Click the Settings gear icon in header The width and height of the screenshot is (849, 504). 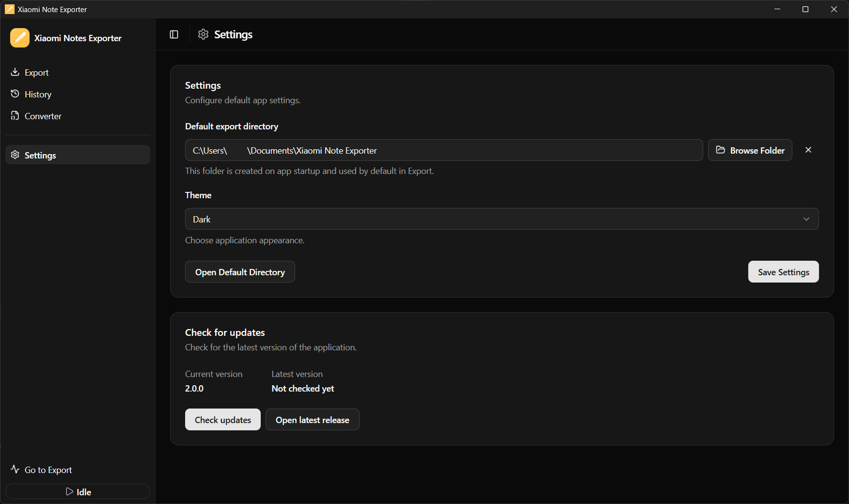pos(203,34)
